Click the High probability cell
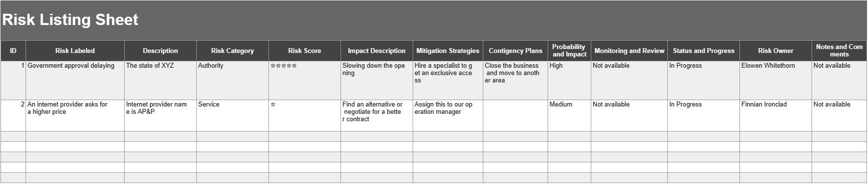Screen dimensions: 868x185 tap(569, 80)
